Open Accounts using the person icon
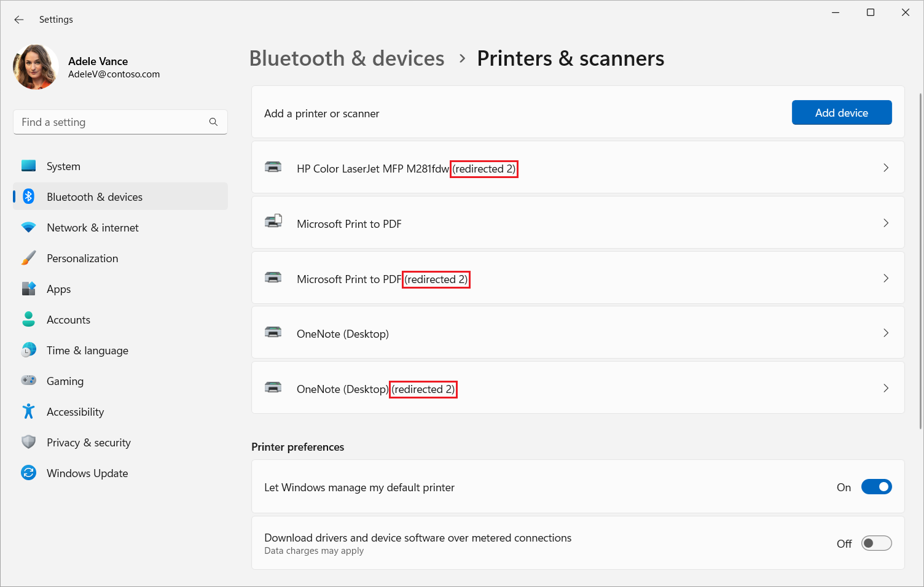The height and width of the screenshot is (587, 924). tap(29, 319)
